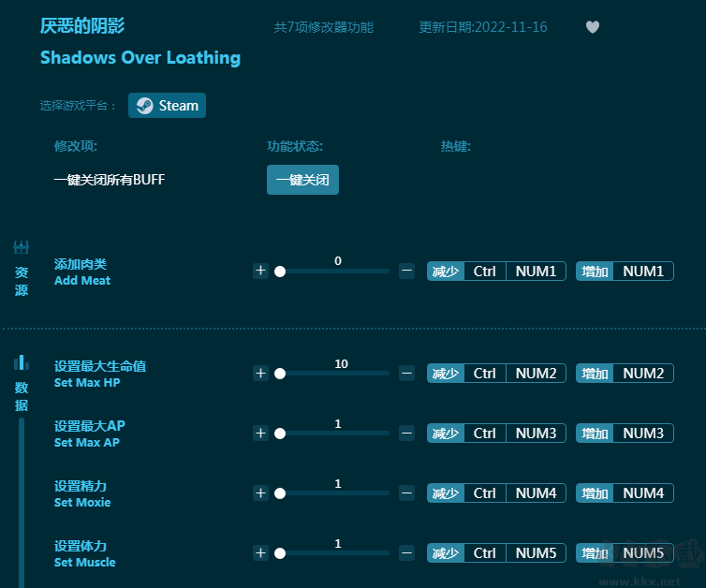Viewport: 706px width, 588px height.
Task: Click minus icon for Add Meat
Action: coord(406,271)
